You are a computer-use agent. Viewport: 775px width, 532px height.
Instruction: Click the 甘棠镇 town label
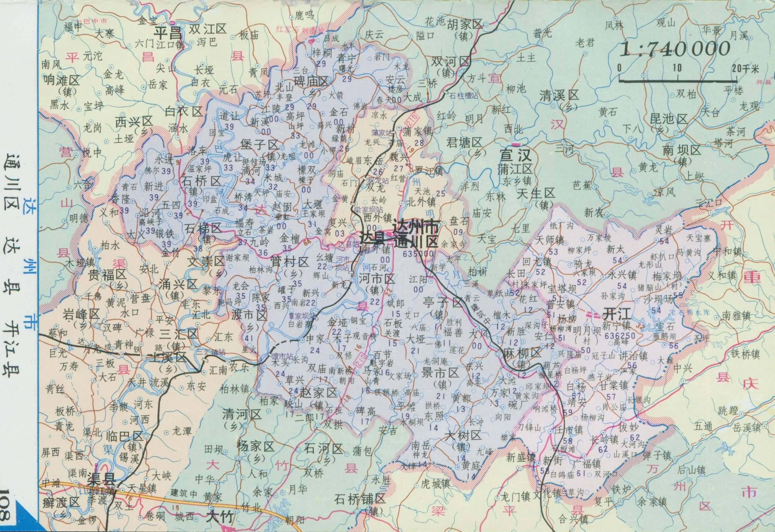pos(613,386)
